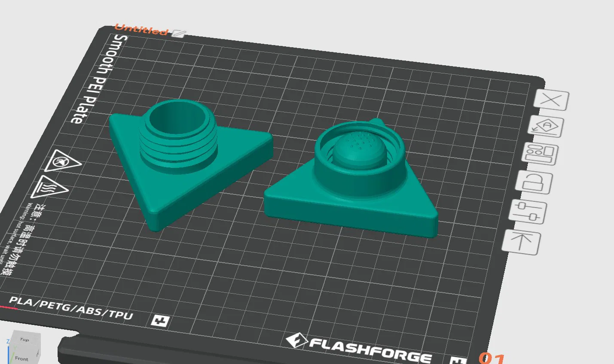Click the up-arrow-under-bar plate icon
This screenshot has width=614, height=364.
tap(521, 242)
